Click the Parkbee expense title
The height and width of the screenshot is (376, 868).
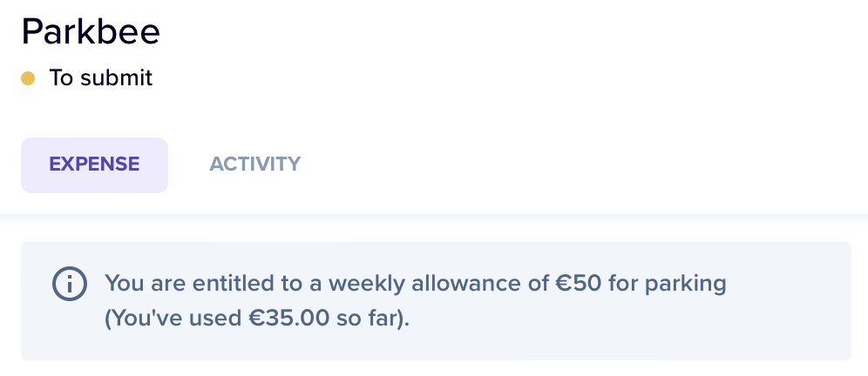click(91, 31)
